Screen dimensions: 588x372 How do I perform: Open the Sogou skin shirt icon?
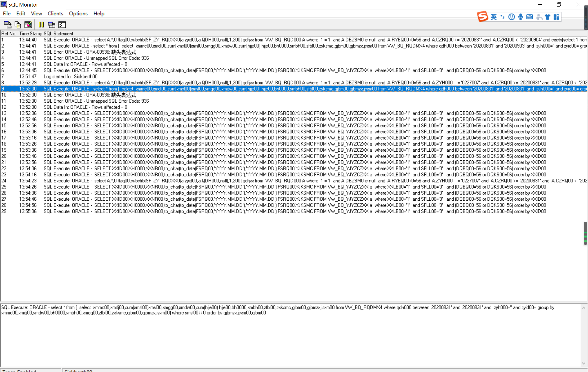tap(547, 17)
